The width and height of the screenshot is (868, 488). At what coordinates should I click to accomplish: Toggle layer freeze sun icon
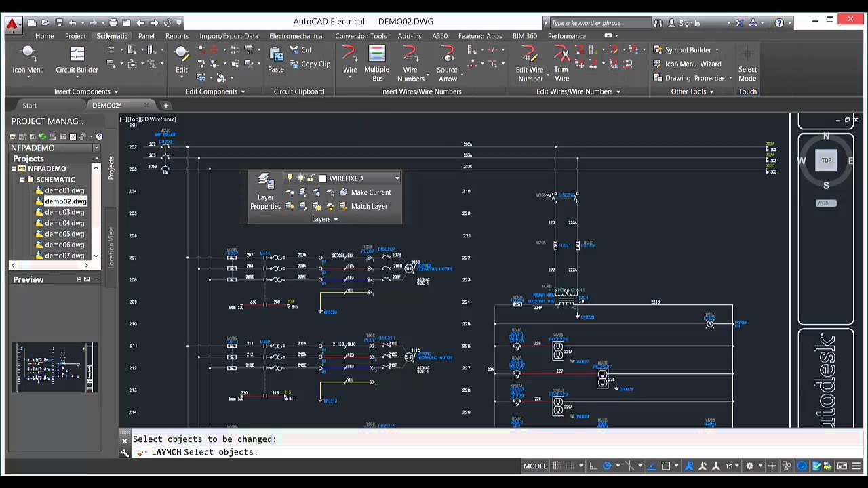click(300, 178)
